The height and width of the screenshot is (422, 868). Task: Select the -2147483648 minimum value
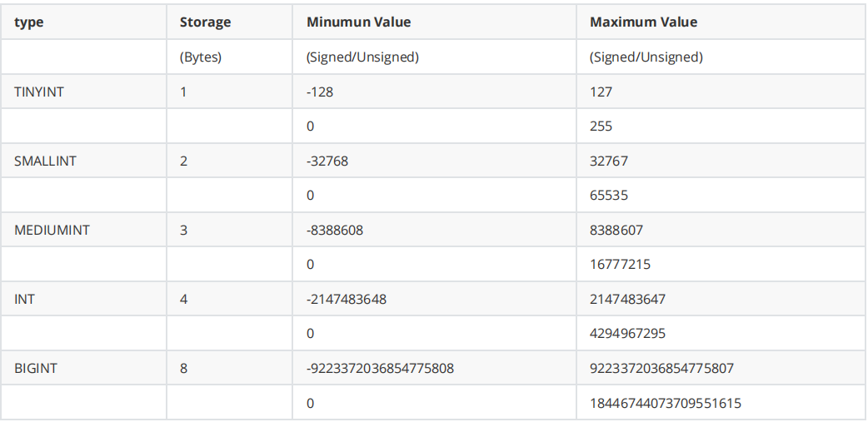pos(347,299)
